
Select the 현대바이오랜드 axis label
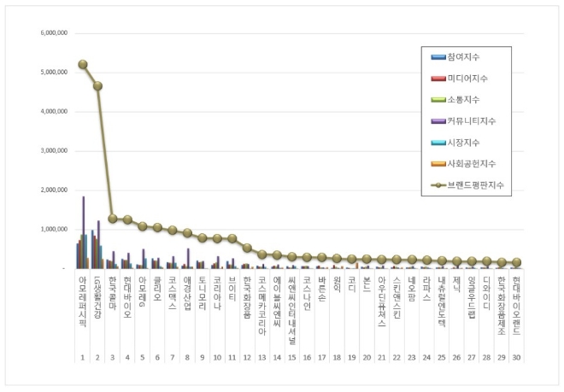[515, 303]
